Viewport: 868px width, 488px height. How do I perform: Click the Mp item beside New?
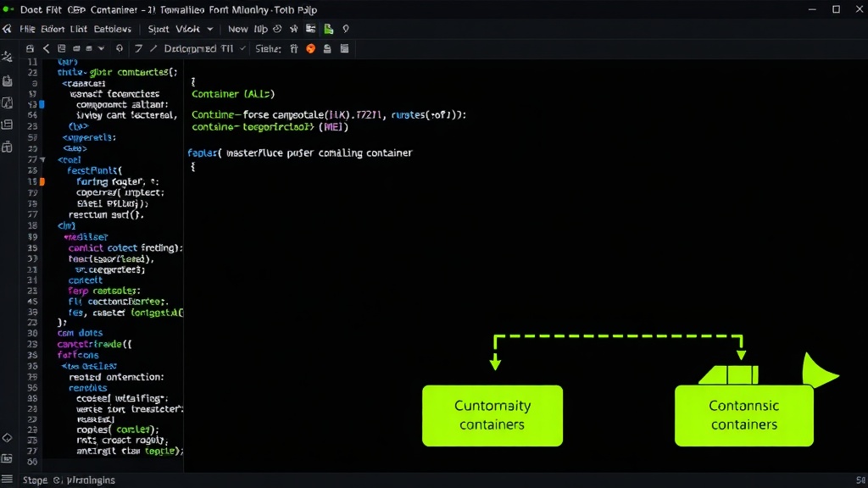pos(261,29)
